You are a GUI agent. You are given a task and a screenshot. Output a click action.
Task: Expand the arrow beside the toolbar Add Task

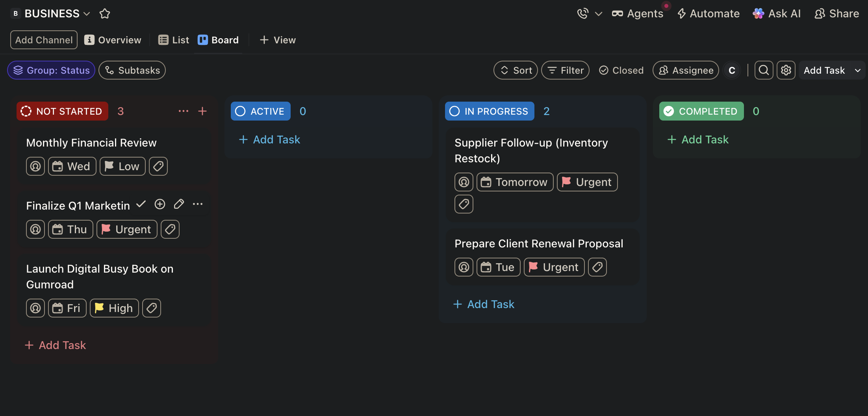[x=857, y=70]
